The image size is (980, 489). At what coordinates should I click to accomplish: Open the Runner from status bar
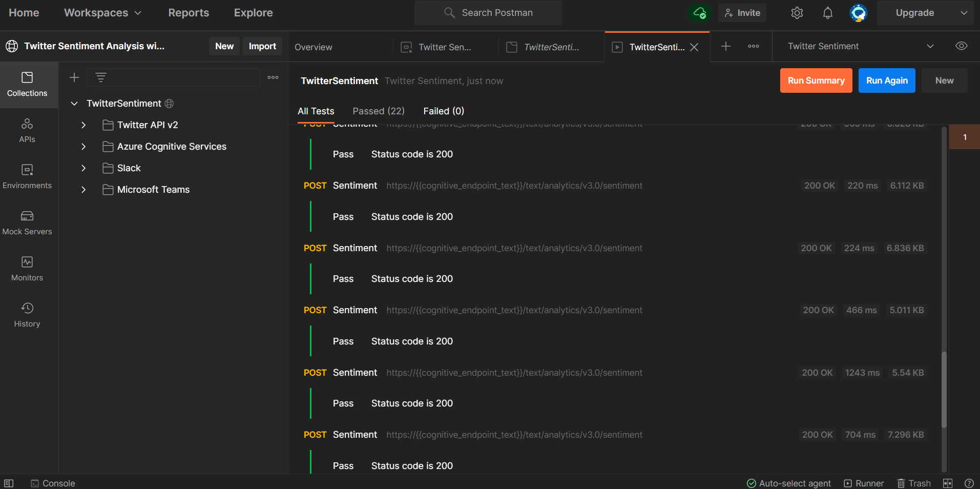[x=864, y=483]
